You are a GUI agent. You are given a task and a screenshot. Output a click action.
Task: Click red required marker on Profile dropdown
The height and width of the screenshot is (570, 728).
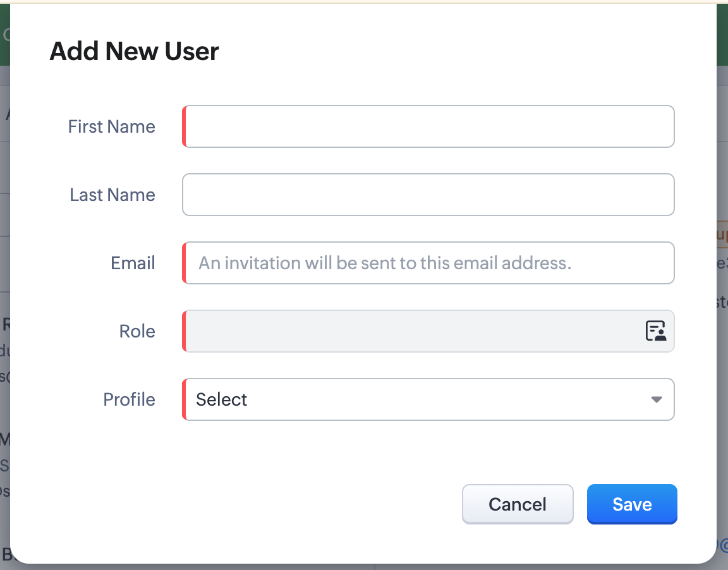pos(184,399)
